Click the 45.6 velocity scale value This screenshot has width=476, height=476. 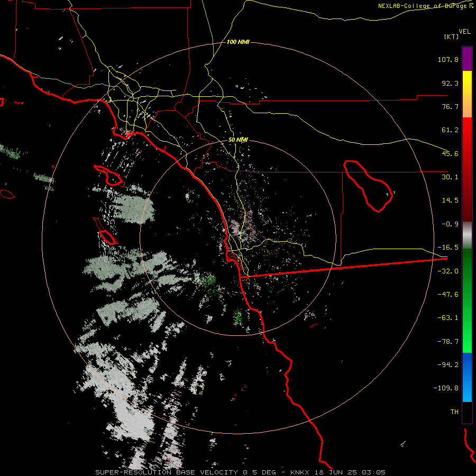(x=450, y=153)
